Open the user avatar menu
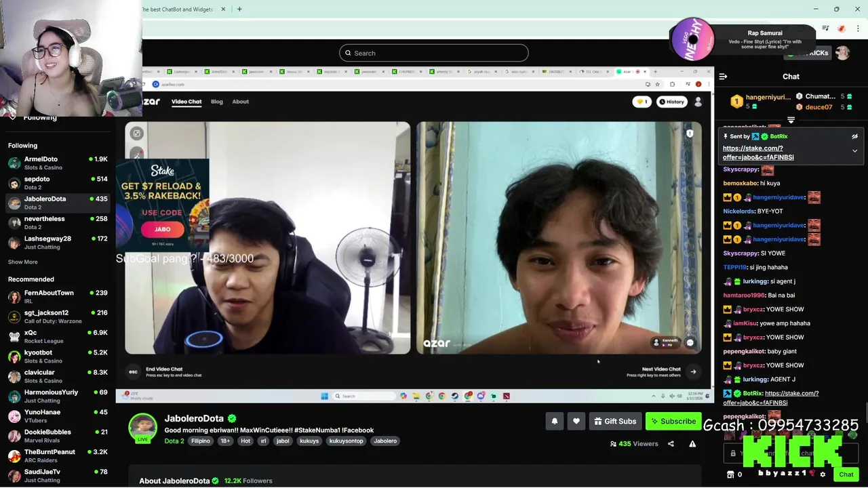 (x=842, y=53)
